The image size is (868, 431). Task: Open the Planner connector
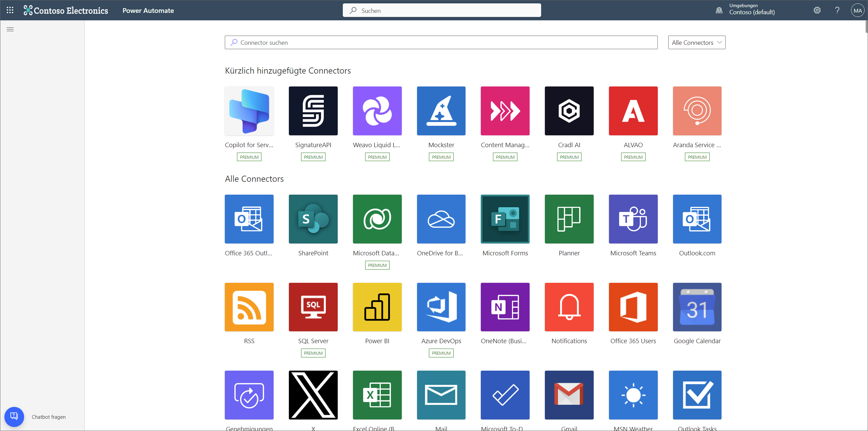click(569, 218)
